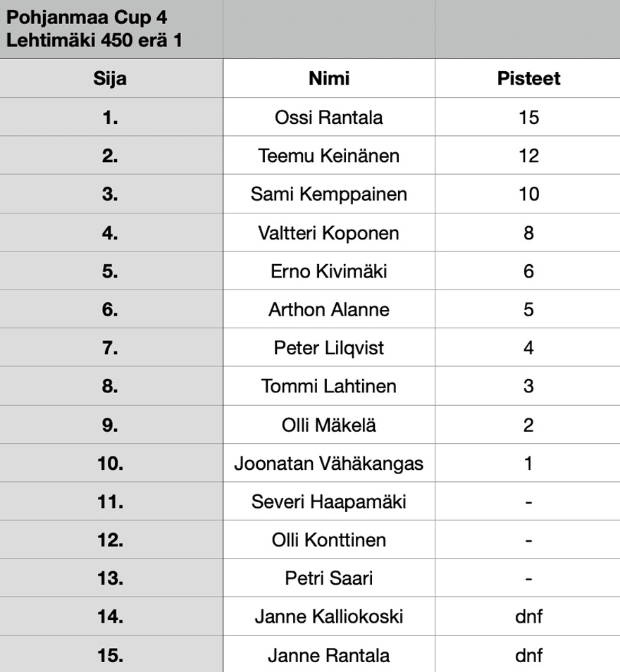Select the Nimi column header
Viewport: 620px width, 672px height.
[x=329, y=78]
